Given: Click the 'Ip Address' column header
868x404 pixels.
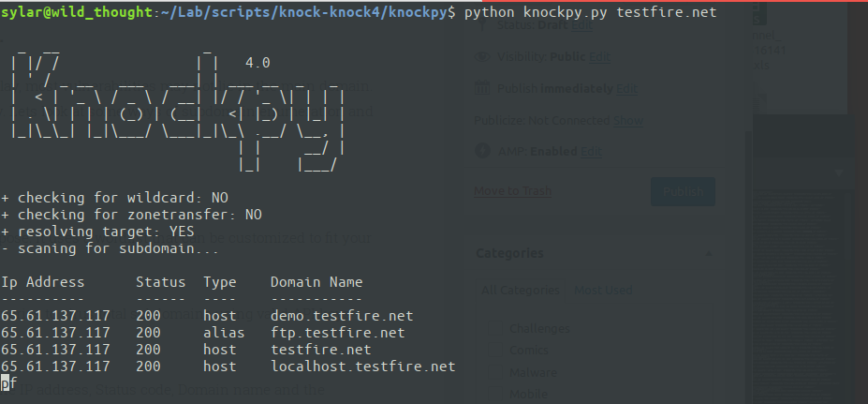Looking at the screenshot, I should [43, 282].
